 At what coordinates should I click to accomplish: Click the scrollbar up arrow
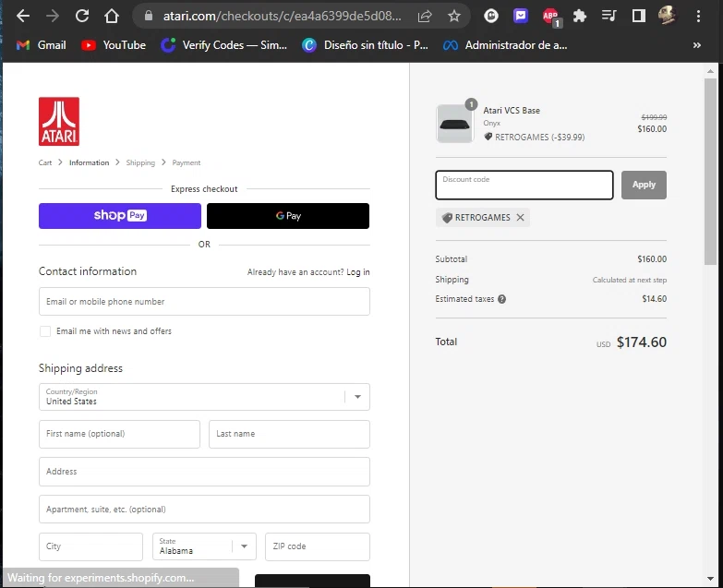710,71
